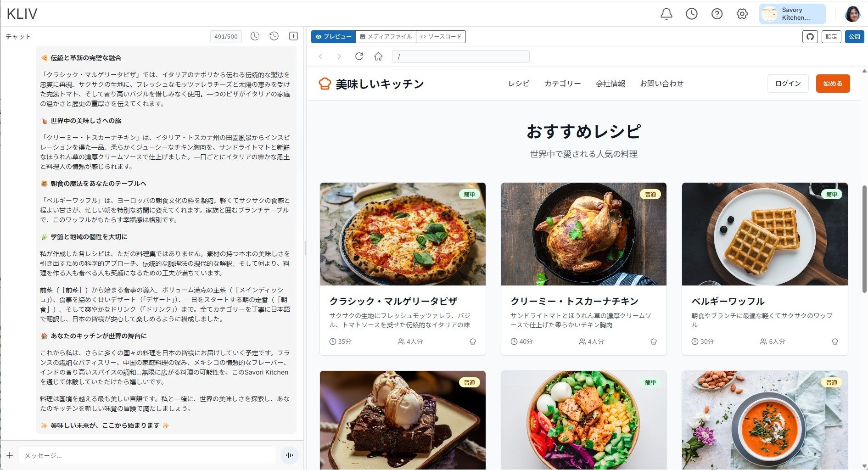The width and height of the screenshot is (868, 470).
Task: Add an attachment with the chat plus icon
Action: [x=10, y=455]
